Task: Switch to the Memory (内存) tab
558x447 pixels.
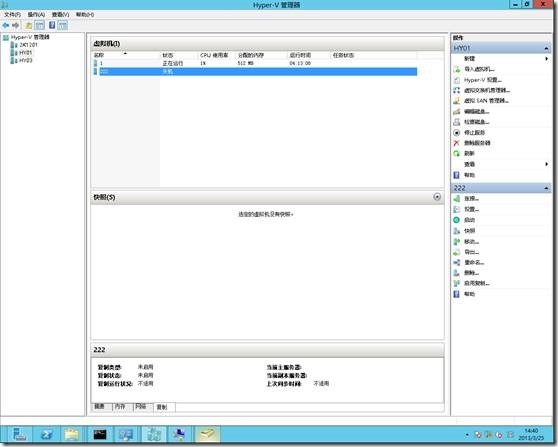Action: click(x=122, y=406)
